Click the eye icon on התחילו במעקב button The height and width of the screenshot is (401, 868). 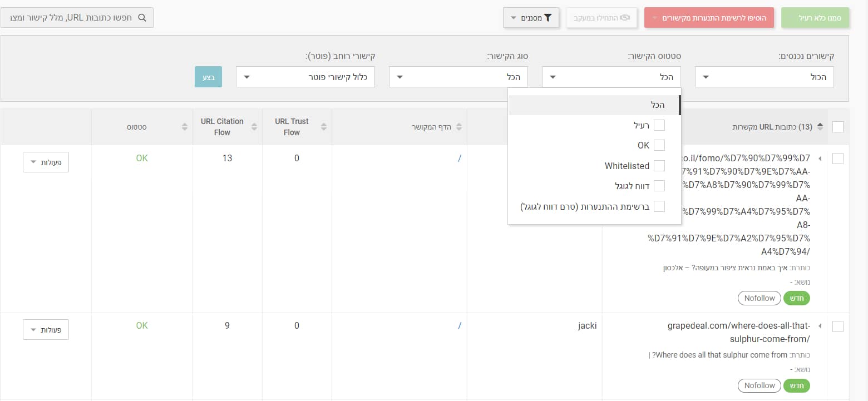(x=624, y=18)
